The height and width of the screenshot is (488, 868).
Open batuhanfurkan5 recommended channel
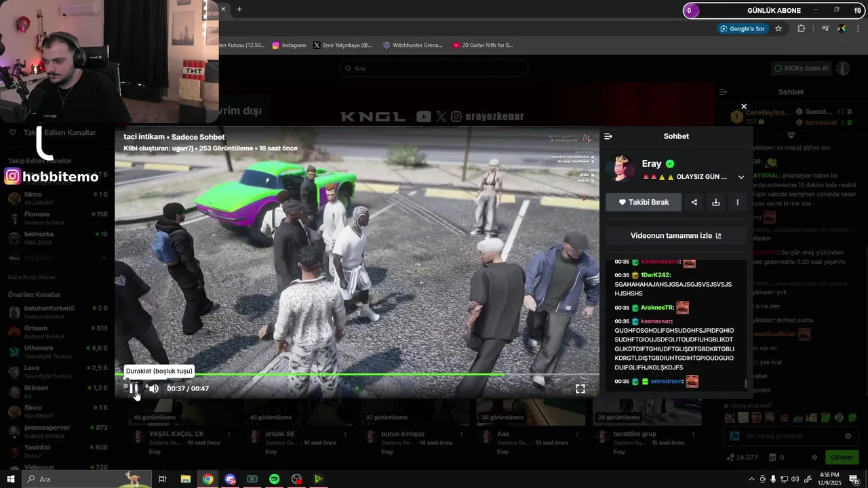[x=58, y=312]
